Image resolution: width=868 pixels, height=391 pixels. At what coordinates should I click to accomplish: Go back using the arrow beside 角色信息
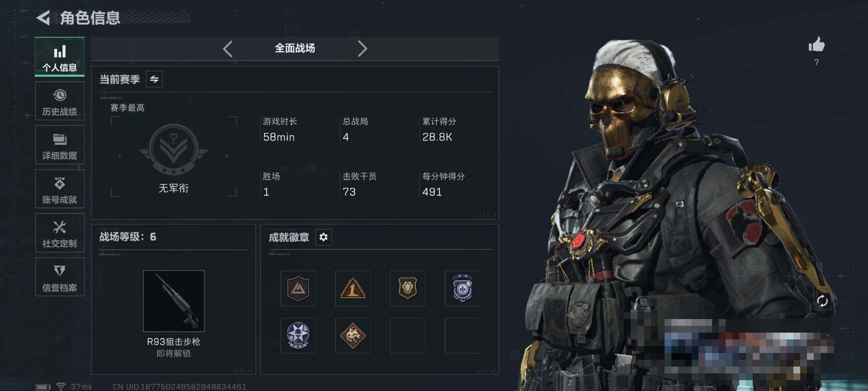(43, 18)
